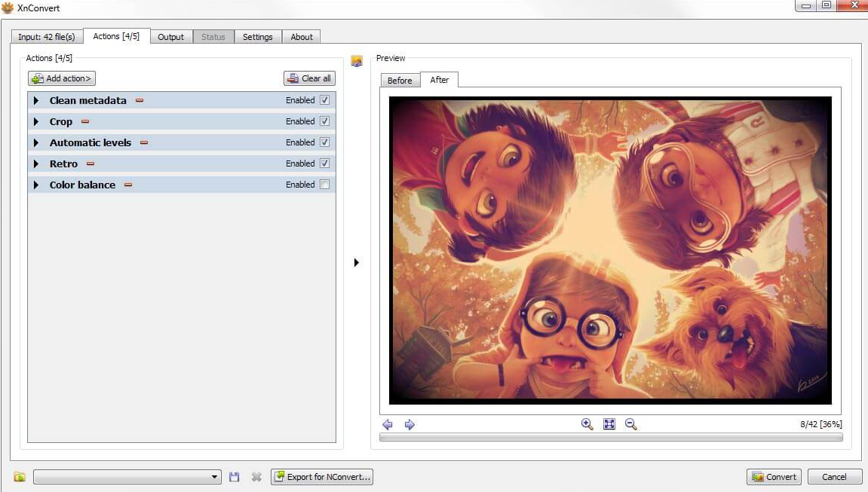Click the load script folder icon
This screenshot has width=868, height=492.
[20, 477]
